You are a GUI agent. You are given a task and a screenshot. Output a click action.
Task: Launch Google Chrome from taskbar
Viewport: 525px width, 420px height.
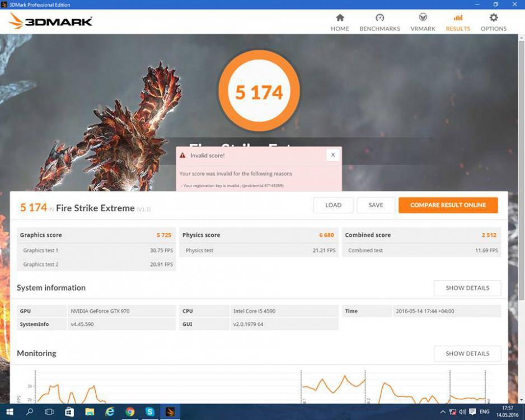[x=130, y=412]
